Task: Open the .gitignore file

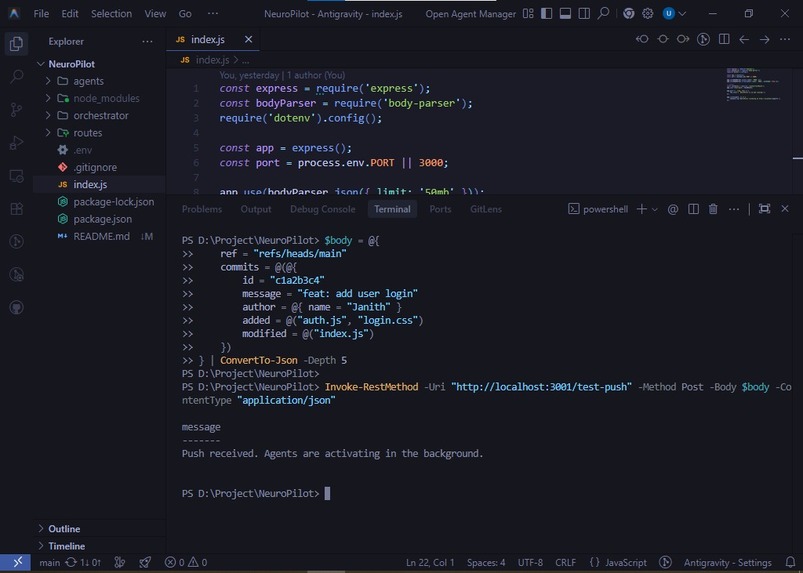Action: pyautogui.click(x=99, y=167)
